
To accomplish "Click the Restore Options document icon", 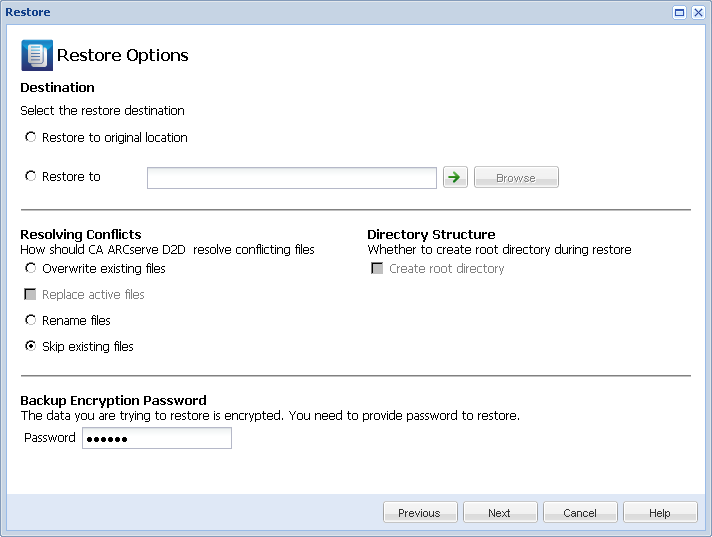I will pos(36,55).
